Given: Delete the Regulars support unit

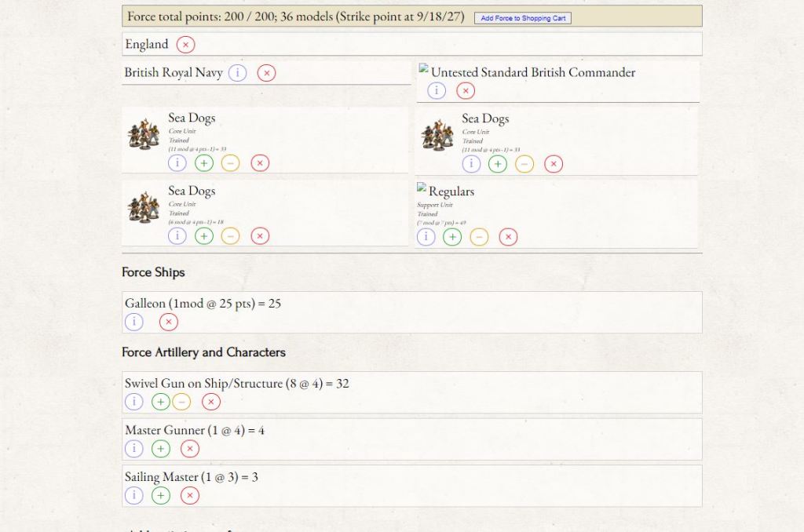Looking at the screenshot, I should 508,237.
